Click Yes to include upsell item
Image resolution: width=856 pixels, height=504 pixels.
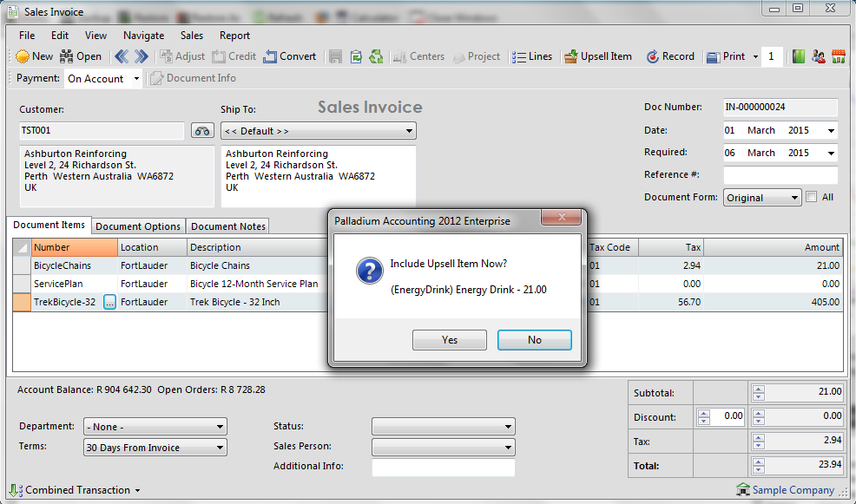tap(450, 340)
